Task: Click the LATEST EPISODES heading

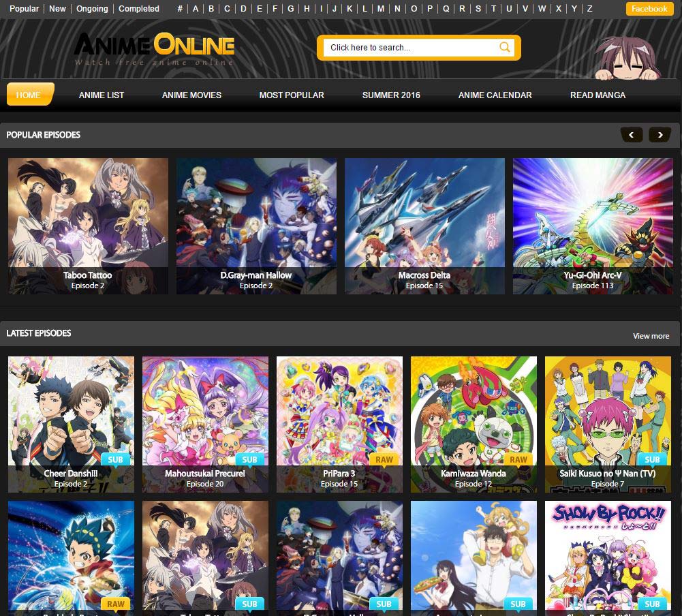Action: [x=38, y=333]
